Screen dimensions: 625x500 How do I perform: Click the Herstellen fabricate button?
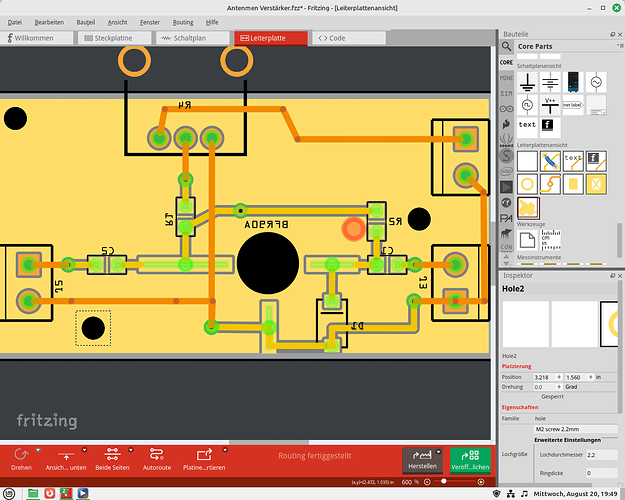pyautogui.click(x=420, y=460)
